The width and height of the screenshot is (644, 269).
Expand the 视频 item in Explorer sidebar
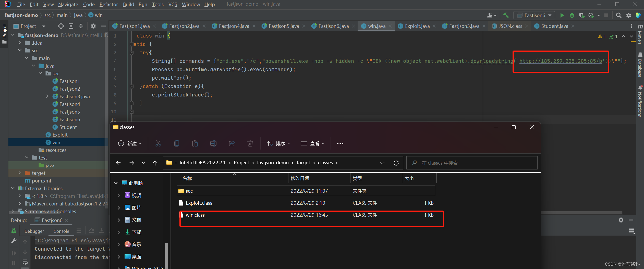(119, 195)
